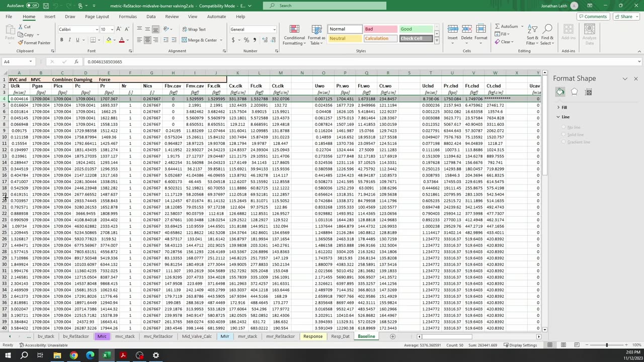Screen dimensions: 644x362
Task: Click the Comments button
Action: [593, 17]
